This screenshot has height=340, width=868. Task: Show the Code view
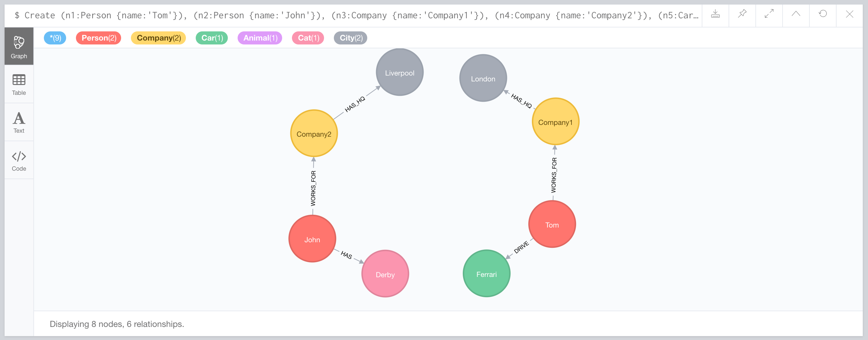(19, 161)
